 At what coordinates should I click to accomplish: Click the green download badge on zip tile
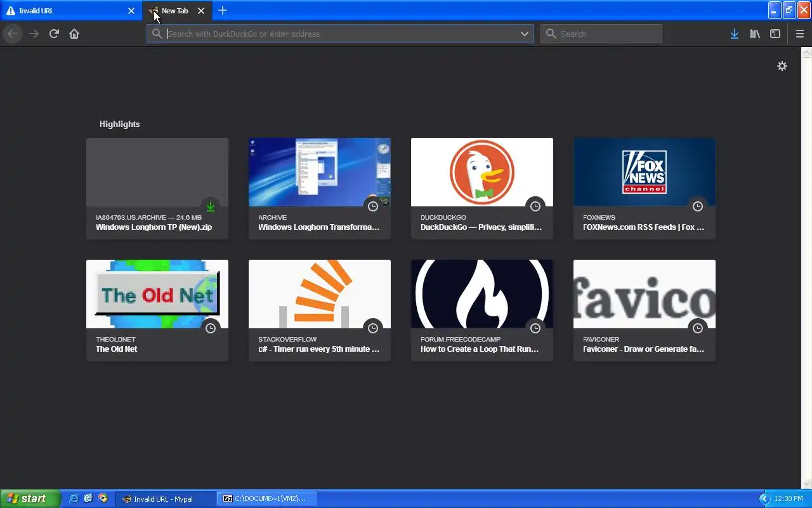click(x=211, y=206)
